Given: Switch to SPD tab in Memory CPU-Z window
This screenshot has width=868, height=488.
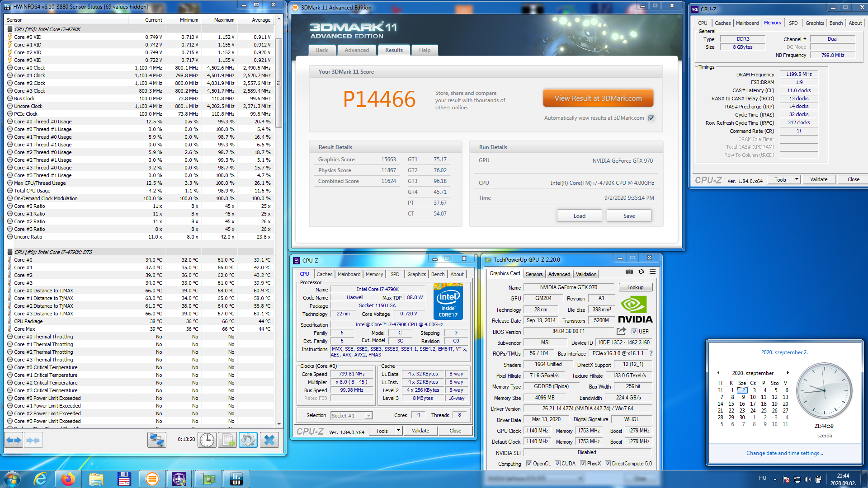Looking at the screenshot, I should click(x=793, y=23).
